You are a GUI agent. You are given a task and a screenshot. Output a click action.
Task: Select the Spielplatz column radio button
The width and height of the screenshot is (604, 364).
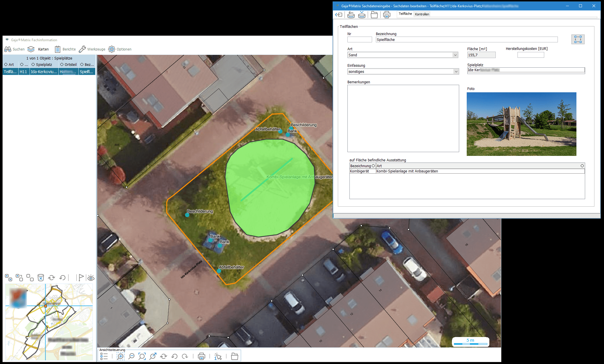(33, 64)
